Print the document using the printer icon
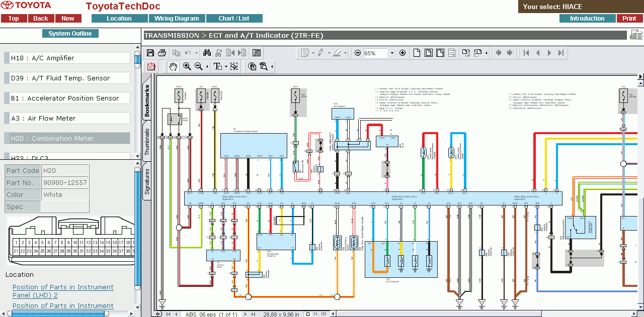The width and height of the screenshot is (644, 317). click(x=162, y=53)
